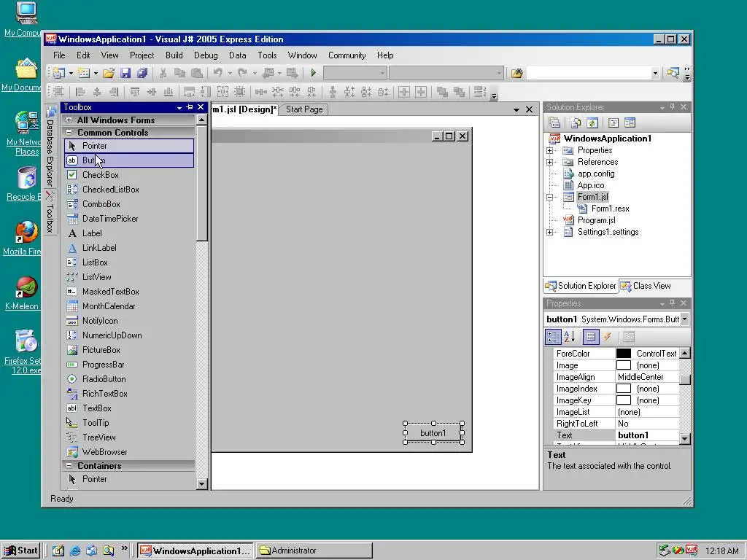The width and height of the screenshot is (747, 560).
Task: Click Properties grid scrollbar up arrow
Action: point(684,354)
